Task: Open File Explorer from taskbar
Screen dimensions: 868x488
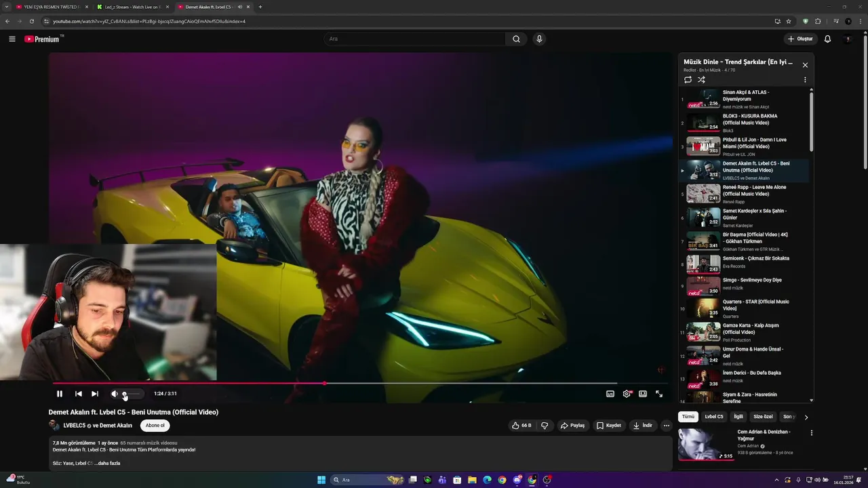Action: click(472, 480)
